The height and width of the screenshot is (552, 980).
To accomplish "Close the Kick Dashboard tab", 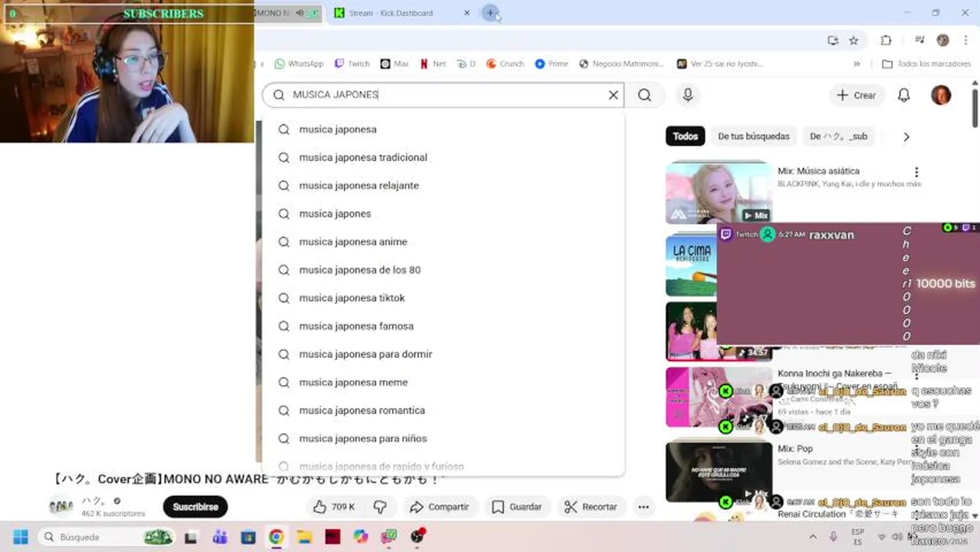I will 467,13.
